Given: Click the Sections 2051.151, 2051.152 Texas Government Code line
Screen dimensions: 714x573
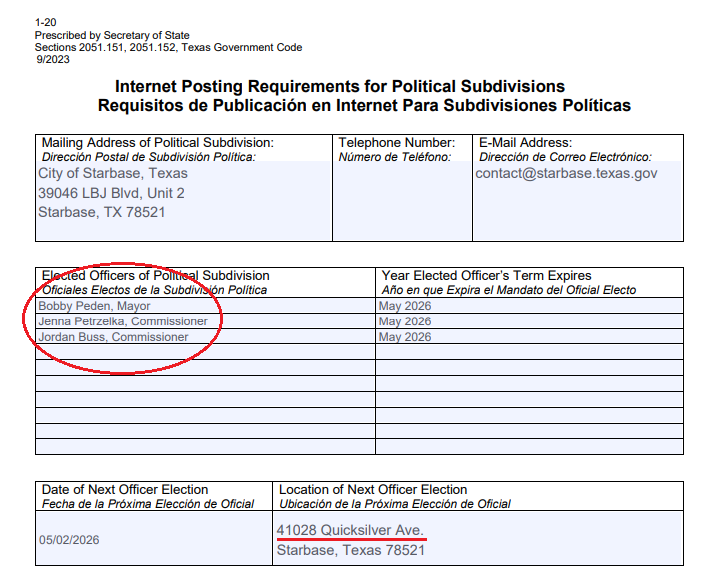Looking at the screenshot, I should [168, 47].
